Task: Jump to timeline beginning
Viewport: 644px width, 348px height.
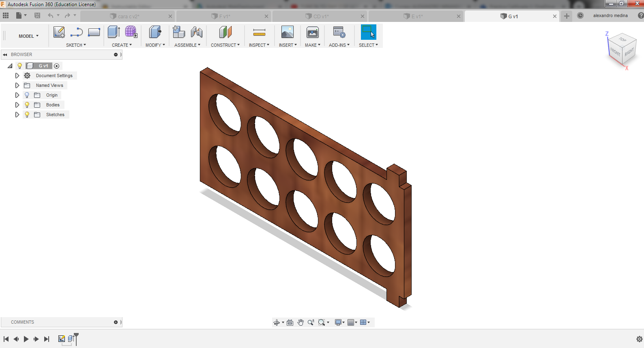Action: pyautogui.click(x=6, y=339)
